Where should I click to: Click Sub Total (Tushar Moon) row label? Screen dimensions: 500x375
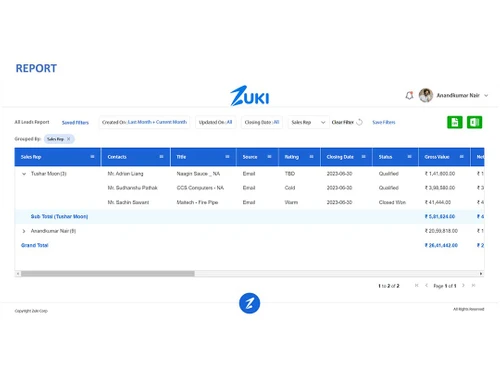coord(59,217)
